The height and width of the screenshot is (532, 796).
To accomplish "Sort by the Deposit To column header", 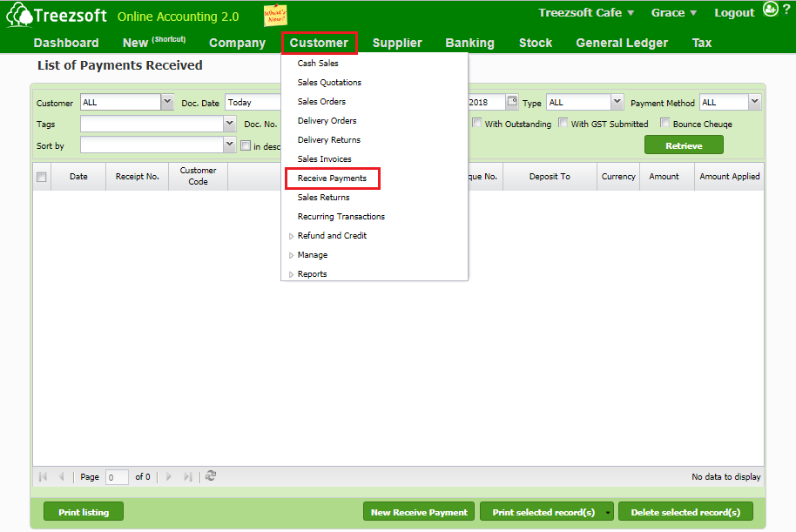I will click(x=550, y=176).
